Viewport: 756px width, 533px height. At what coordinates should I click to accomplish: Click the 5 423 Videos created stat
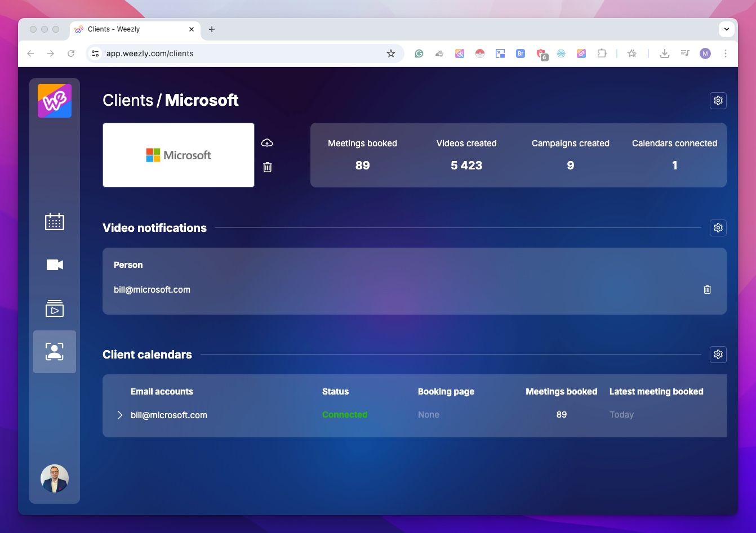click(x=466, y=165)
